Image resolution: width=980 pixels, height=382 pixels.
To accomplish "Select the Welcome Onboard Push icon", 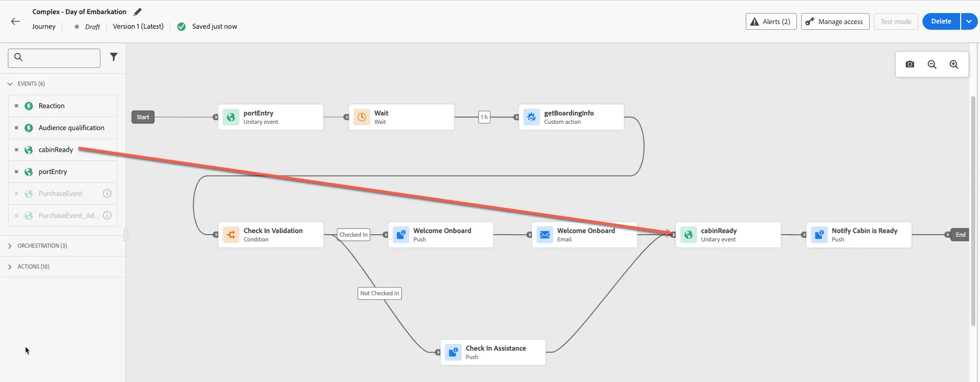I will (x=401, y=235).
